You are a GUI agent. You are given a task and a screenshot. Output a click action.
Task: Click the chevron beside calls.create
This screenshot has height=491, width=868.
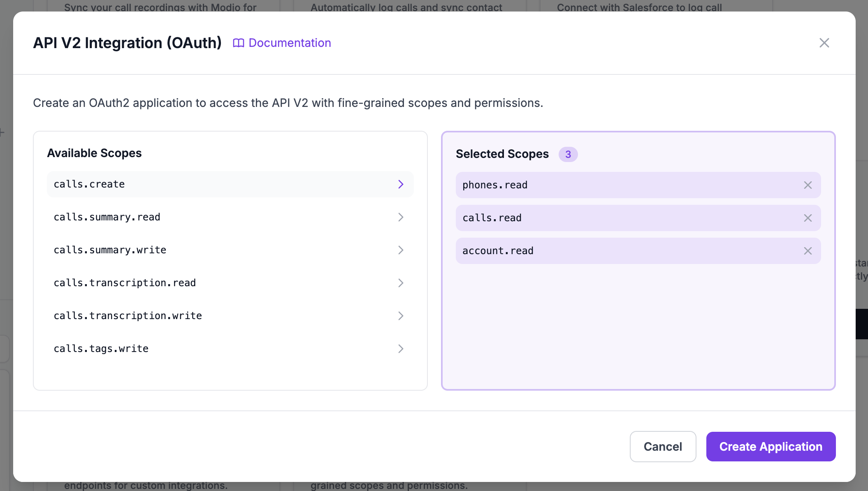tap(401, 184)
